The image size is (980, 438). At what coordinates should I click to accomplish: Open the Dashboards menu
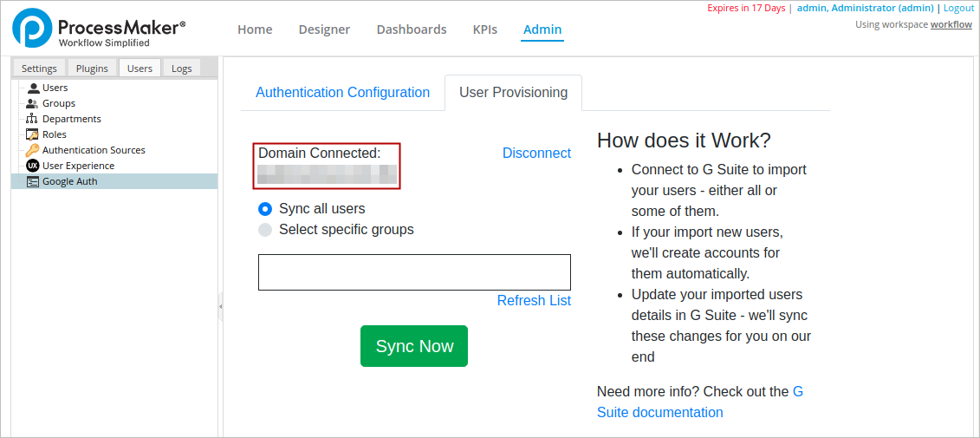(x=412, y=29)
